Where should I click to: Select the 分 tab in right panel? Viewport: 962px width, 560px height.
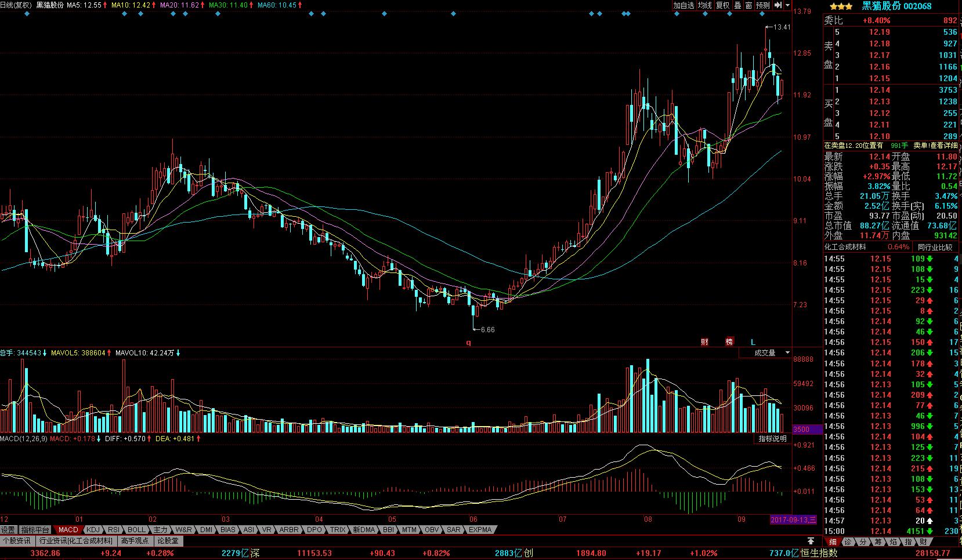pyautogui.click(x=863, y=542)
